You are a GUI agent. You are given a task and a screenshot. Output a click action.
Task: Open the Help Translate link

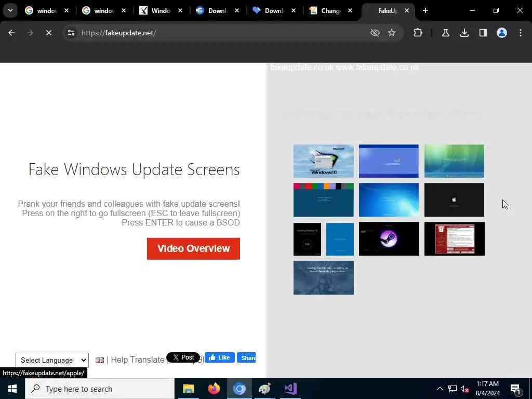pyautogui.click(x=137, y=360)
